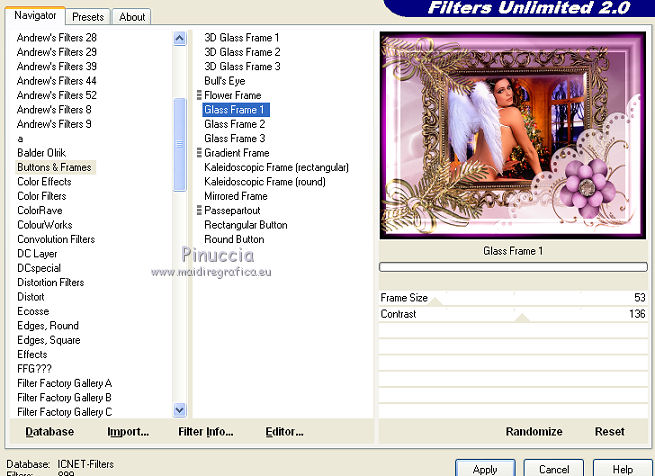Click the Cancel button
Screen dimensions: 655x476
[554, 469]
